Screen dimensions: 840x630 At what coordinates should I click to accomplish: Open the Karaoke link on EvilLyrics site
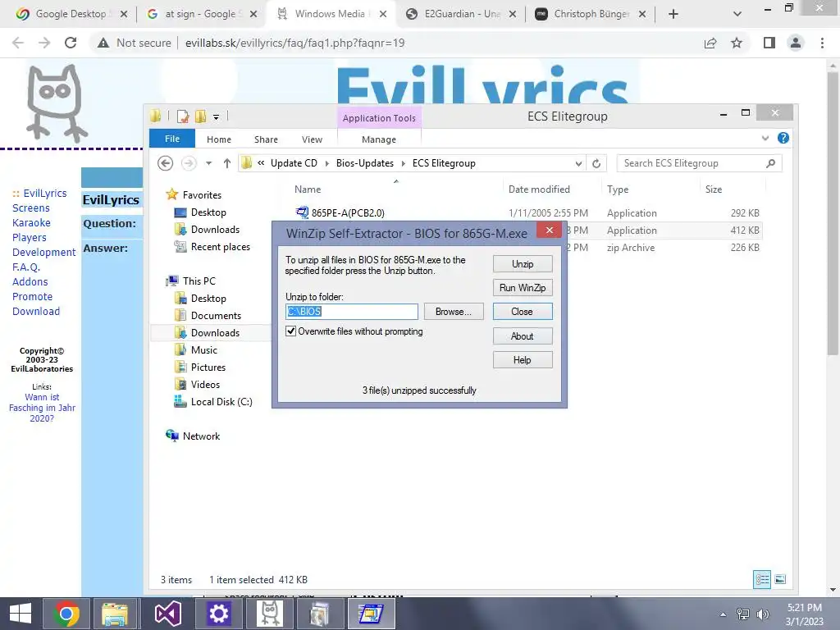pyautogui.click(x=31, y=223)
